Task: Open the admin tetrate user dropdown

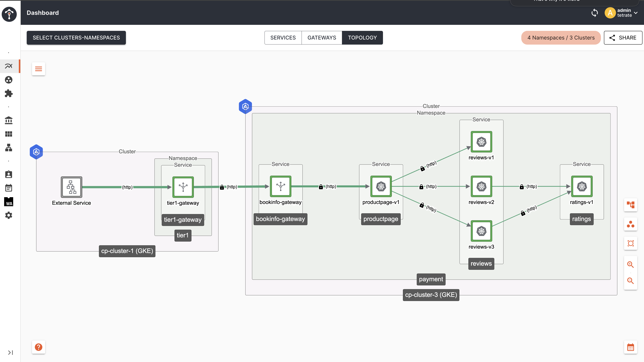Action: pyautogui.click(x=627, y=13)
